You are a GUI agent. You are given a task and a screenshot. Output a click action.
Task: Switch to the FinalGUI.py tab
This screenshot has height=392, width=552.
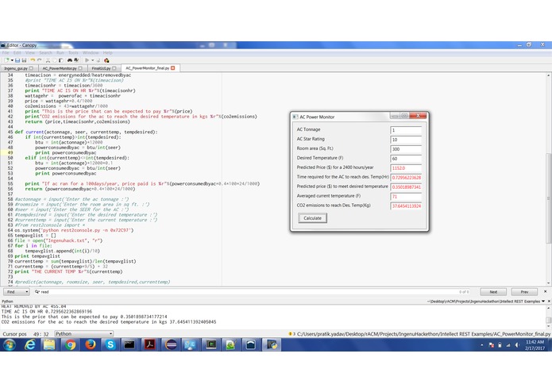pyautogui.click(x=102, y=68)
